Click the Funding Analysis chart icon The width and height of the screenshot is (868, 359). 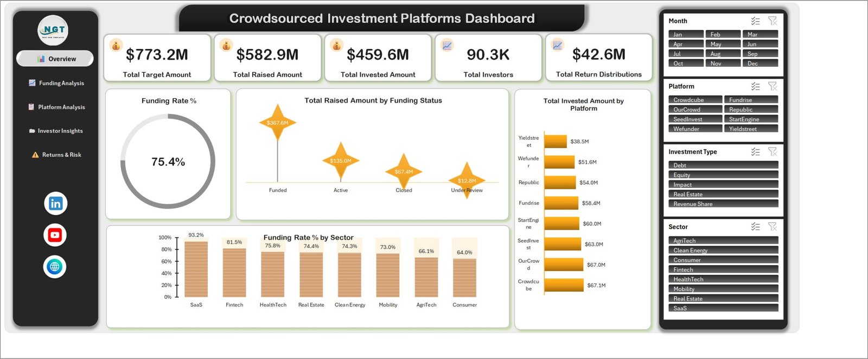(x=32, y=83)
